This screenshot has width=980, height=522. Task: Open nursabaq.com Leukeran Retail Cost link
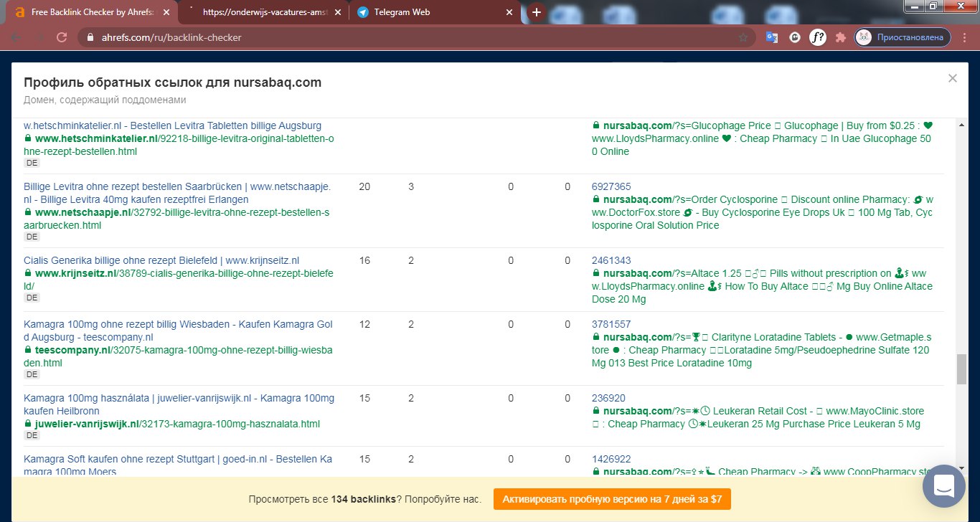click(x=758, y=417)
